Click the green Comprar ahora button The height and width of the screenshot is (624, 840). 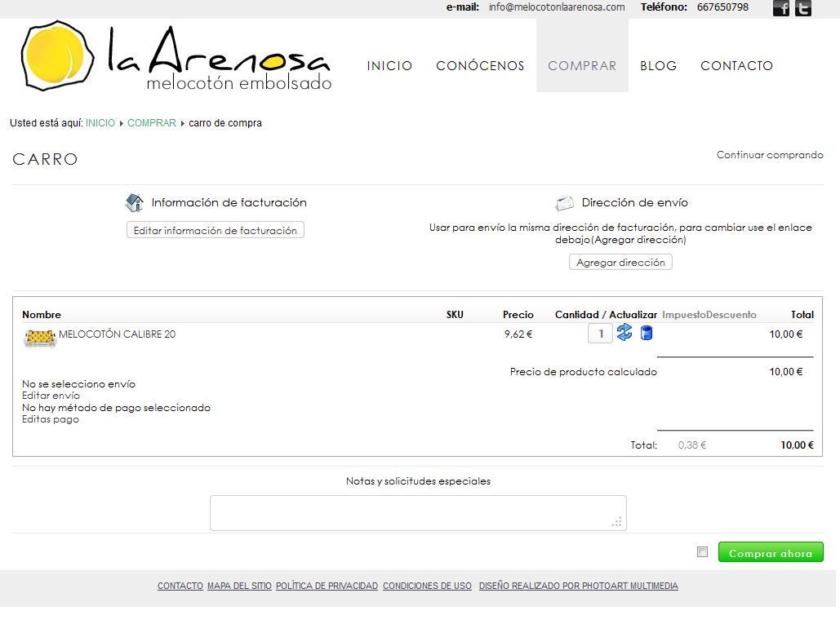[771, 552]
